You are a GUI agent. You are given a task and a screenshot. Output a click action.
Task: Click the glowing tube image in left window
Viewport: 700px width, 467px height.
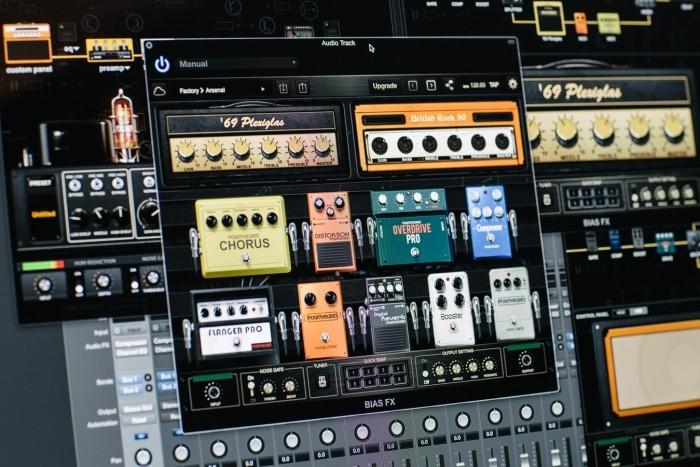point(123,125)
